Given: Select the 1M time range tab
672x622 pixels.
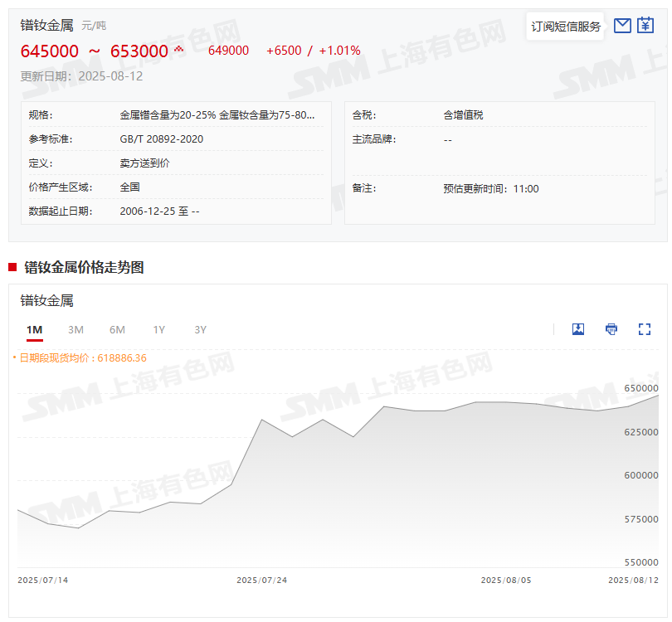Looking at the screenshot, I should [x=34, y=330].
